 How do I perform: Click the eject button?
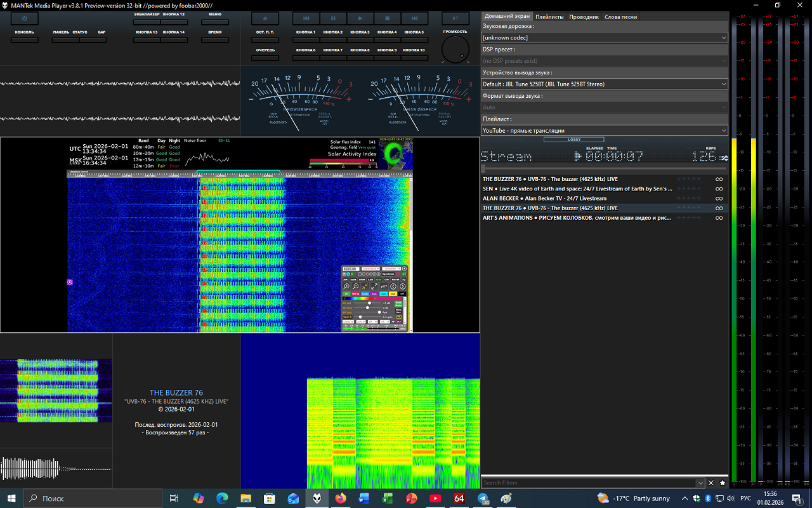click(x=265, y=18)
